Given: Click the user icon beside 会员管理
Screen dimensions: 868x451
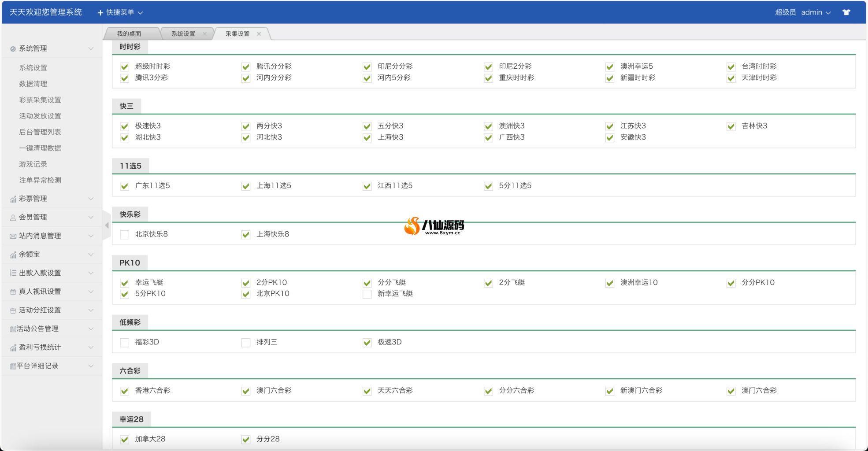Looking at the screenshot, I should click(x=13, y=218).
